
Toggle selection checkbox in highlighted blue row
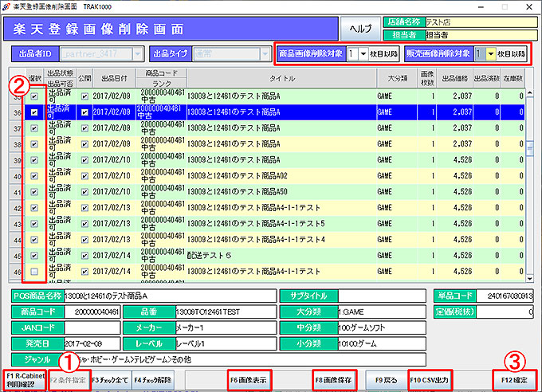tap(33, 112)
